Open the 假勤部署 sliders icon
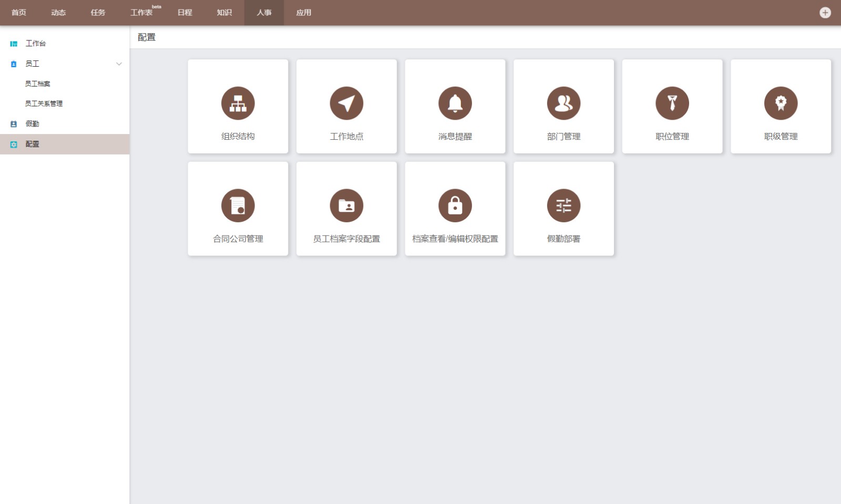This screenshot has width=841, height=504. (x=563, y=205)
